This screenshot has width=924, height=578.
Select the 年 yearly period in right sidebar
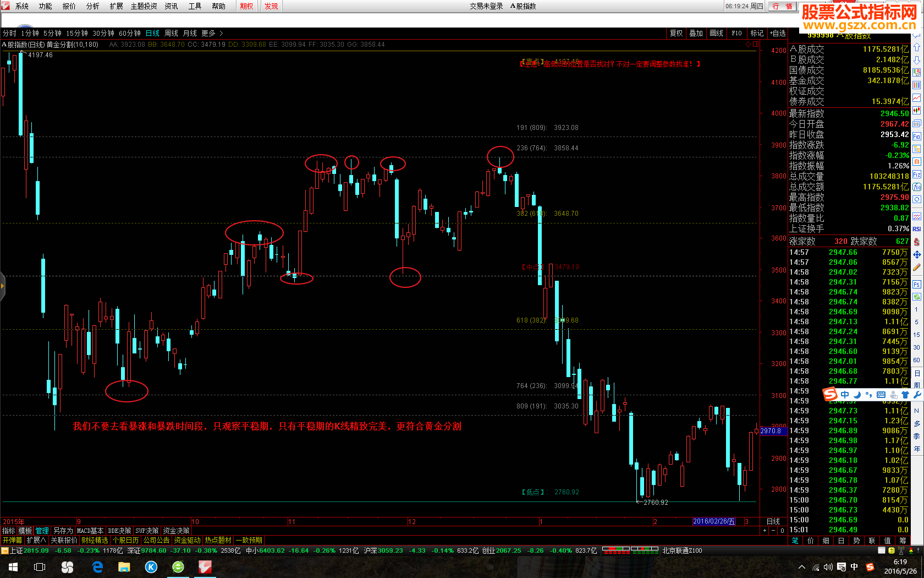(x=917, y=449)
